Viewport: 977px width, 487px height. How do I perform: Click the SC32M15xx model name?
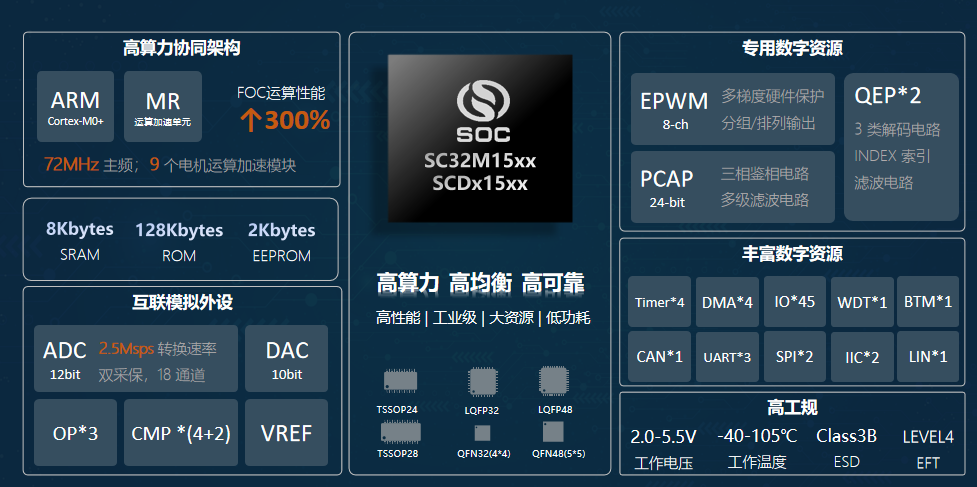point(480,162)
